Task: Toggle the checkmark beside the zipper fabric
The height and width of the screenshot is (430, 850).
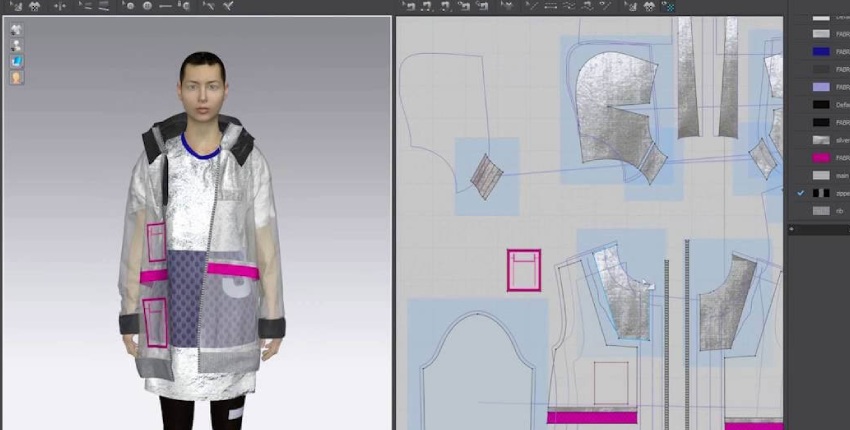Action: 801,193
